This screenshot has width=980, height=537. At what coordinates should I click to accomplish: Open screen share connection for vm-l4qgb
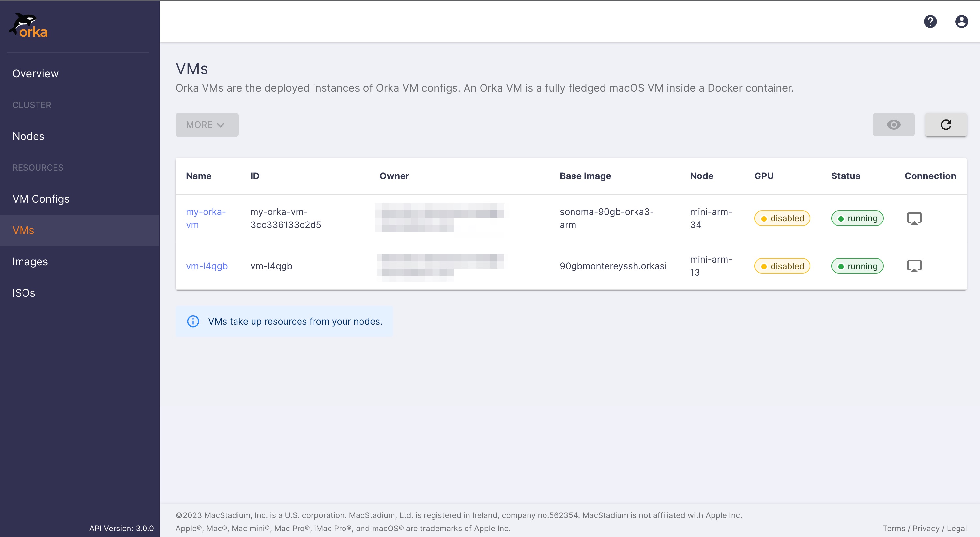point(914,266)
